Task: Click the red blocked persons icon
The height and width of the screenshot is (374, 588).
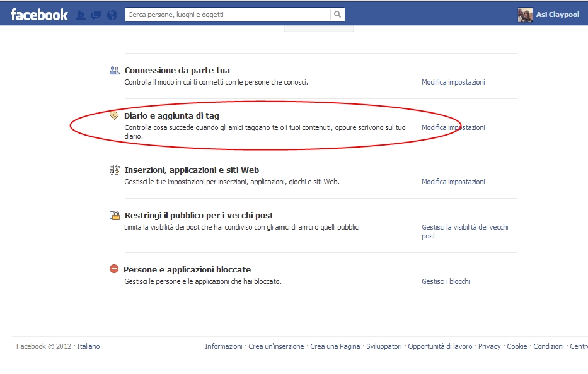Action: (x=114, y=269)
